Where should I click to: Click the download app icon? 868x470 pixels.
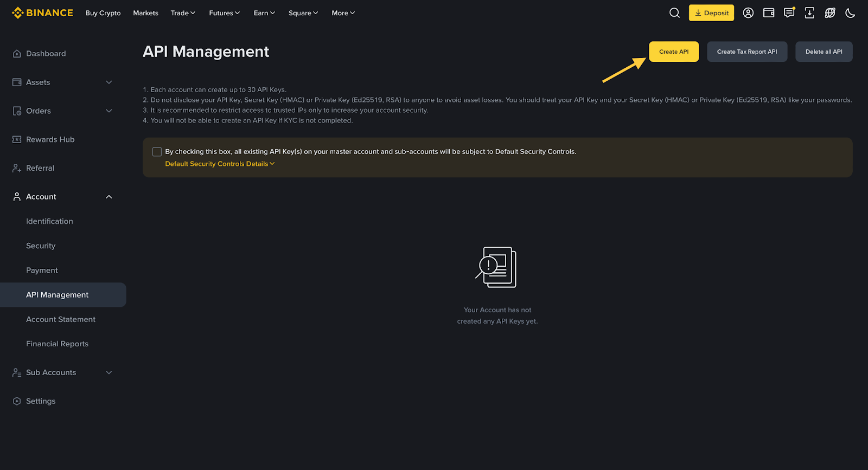coord(809,13)
